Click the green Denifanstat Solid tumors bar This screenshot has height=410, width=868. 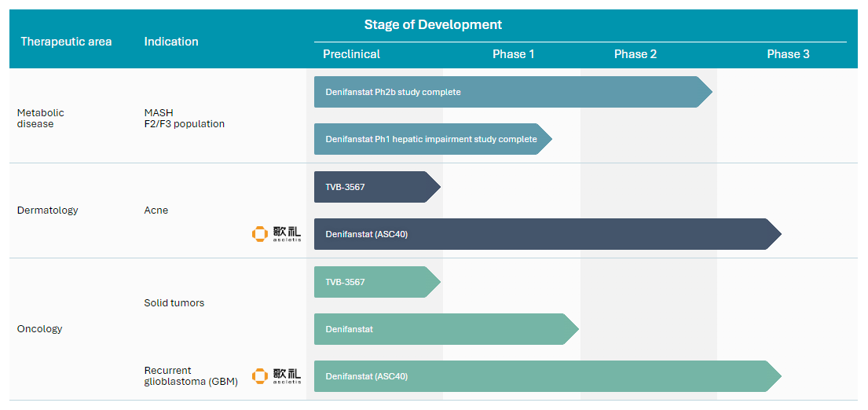444,329
